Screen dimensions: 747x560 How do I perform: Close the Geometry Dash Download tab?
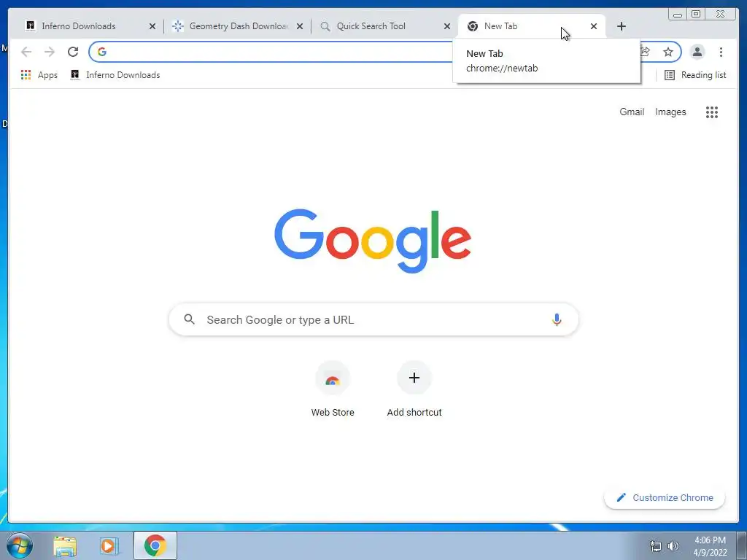(x=300, y=26)
